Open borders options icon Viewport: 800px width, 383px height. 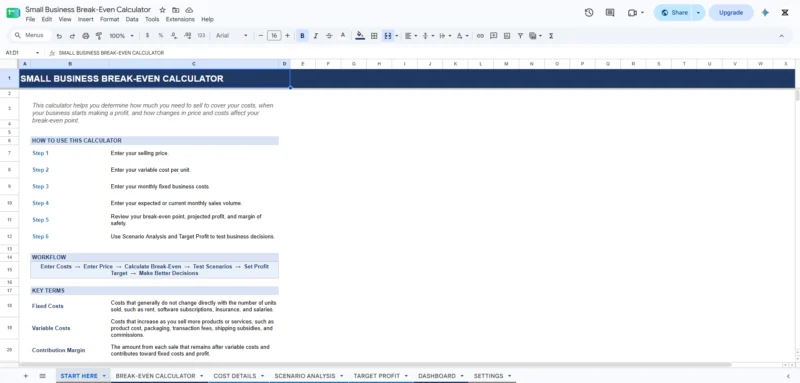[374, 36]
